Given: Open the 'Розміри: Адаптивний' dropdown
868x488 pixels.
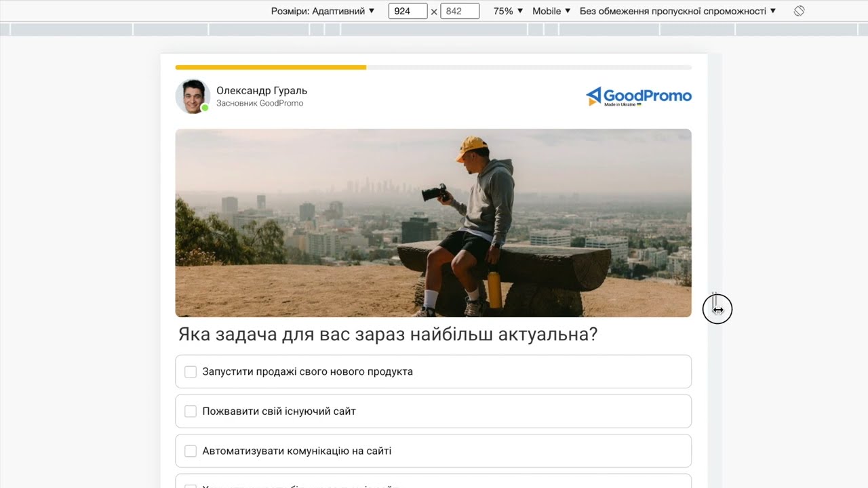Looking at the screenshot, I should (x=323, y=11).
